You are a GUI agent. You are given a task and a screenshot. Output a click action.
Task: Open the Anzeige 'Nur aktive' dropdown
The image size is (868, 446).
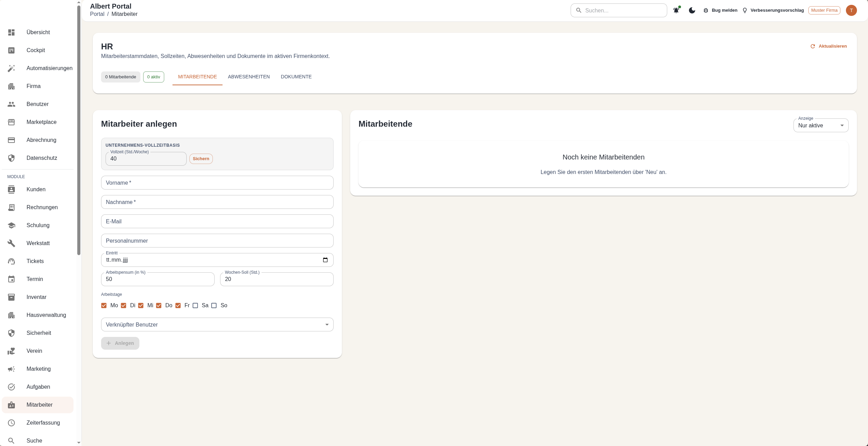[x=821, y=125]
